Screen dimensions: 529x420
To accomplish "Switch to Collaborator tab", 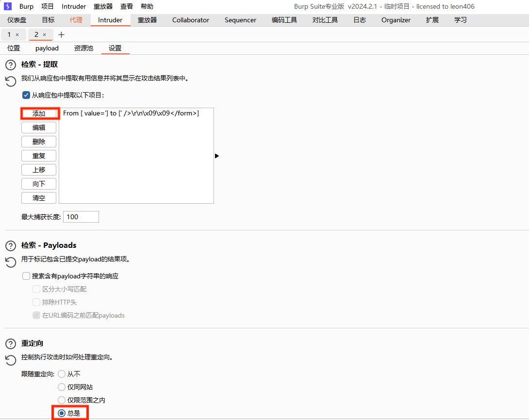I will click(x=191, y=20).
